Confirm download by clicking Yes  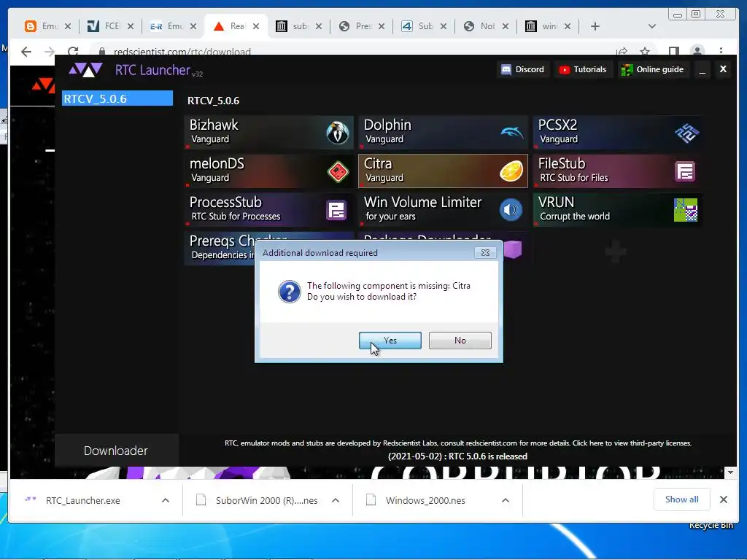[390, 341]
